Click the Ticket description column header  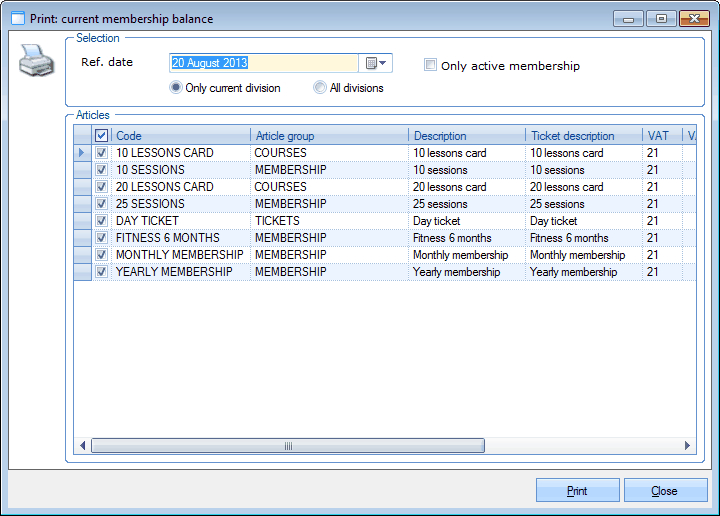pyautogui.click(x=584, y=136)
